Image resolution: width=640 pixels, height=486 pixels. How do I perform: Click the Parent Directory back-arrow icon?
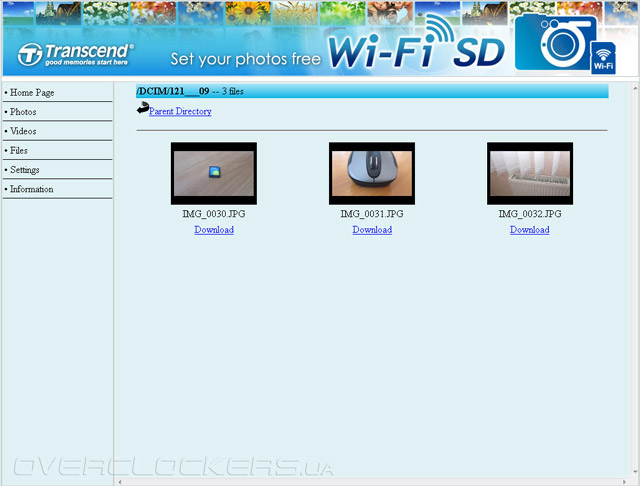coord(142,108)
